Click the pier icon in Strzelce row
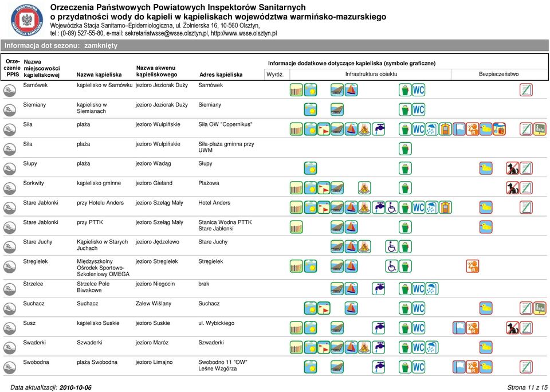 [x=337, y=289]
